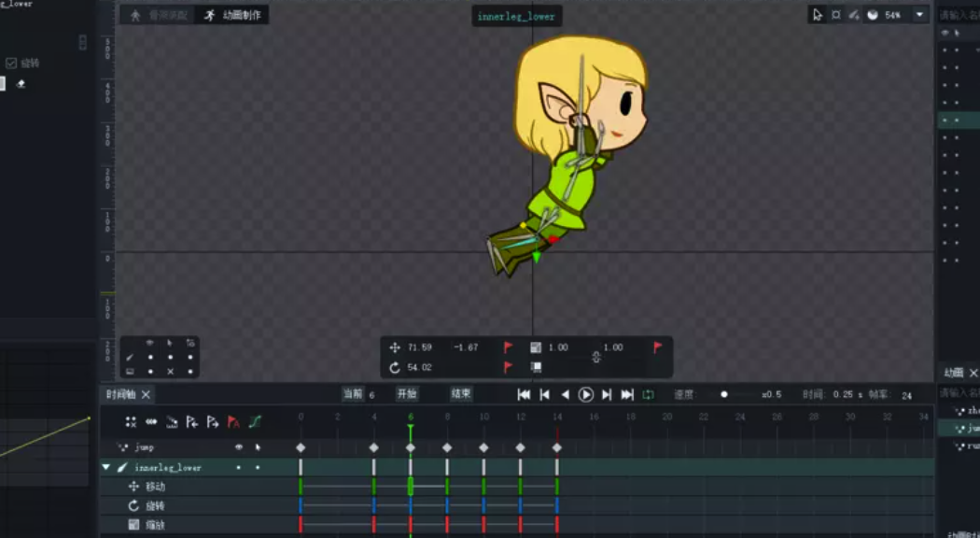The image size is (980, 538).
Task: Click the eraser icon in the left panel
Action: tap(21, 83)
